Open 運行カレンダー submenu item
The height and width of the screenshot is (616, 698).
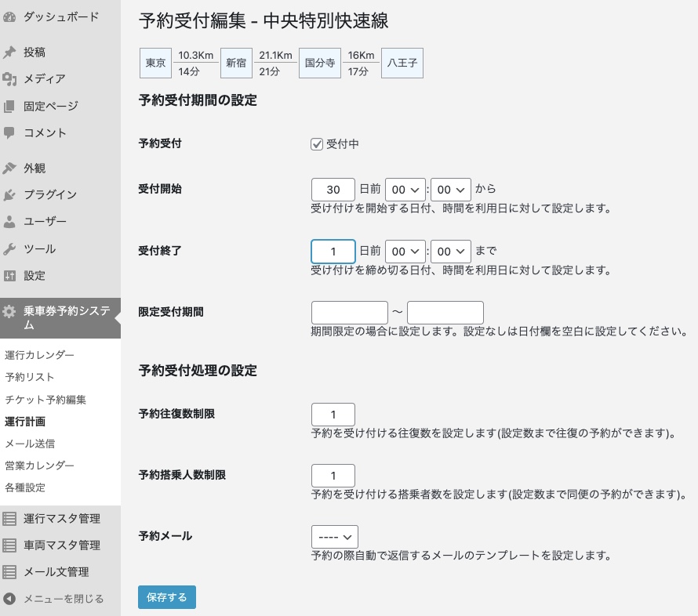pyautogui.click(x=40, y=355)
